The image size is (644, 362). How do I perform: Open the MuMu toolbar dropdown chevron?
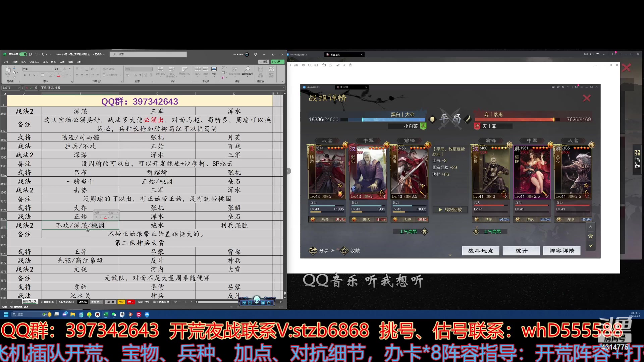(604, 54)
